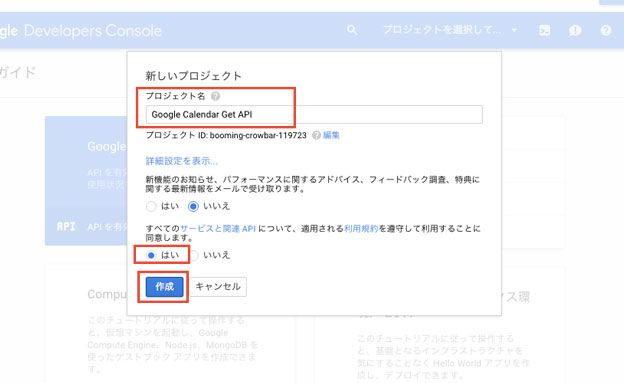Edit the project ID via 編集 link
Viewport: 624px width, 383px height.
click(331, 135)
